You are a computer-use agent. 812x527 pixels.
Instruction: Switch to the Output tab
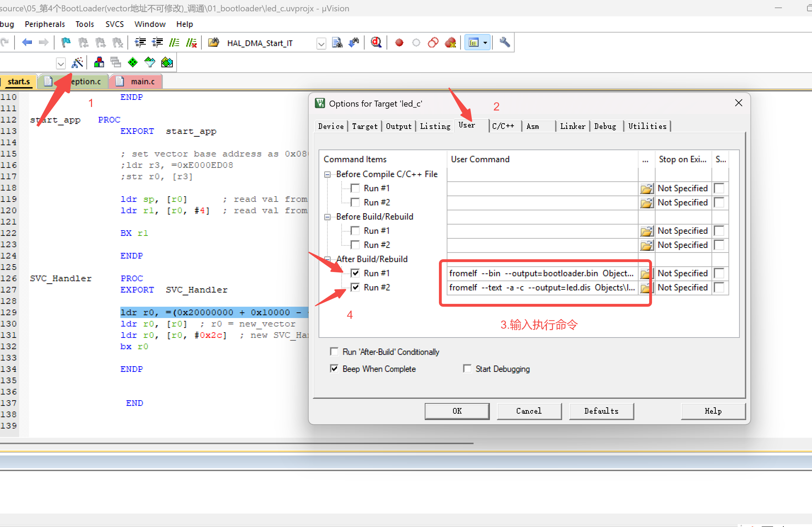pyautogui.click(x=399, y=126)
